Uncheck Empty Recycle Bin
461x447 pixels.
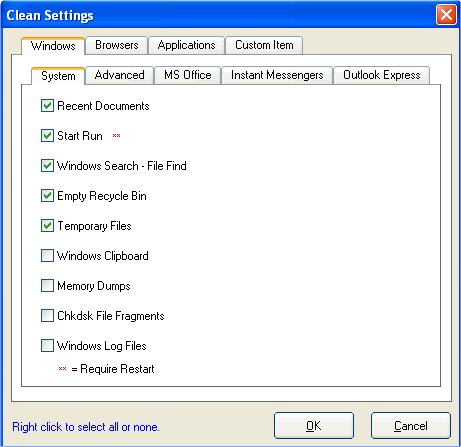[x=47, y=196]
